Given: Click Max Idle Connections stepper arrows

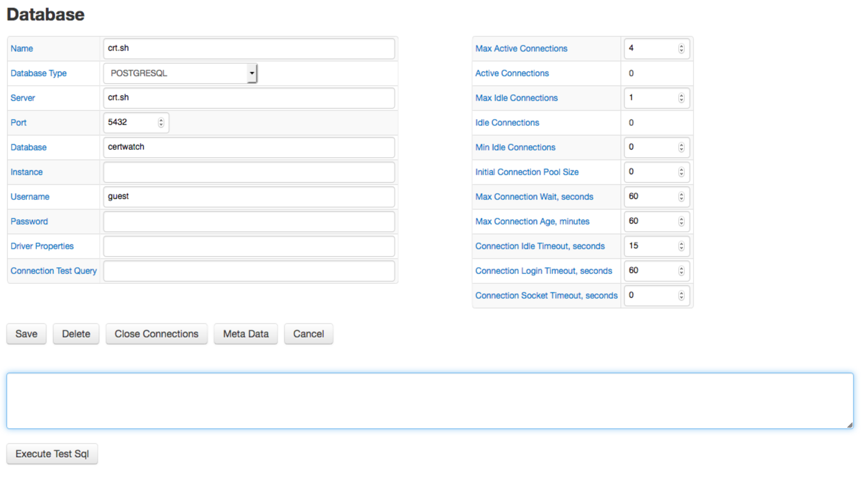Looking at the screenshot, I should [681, 98].
